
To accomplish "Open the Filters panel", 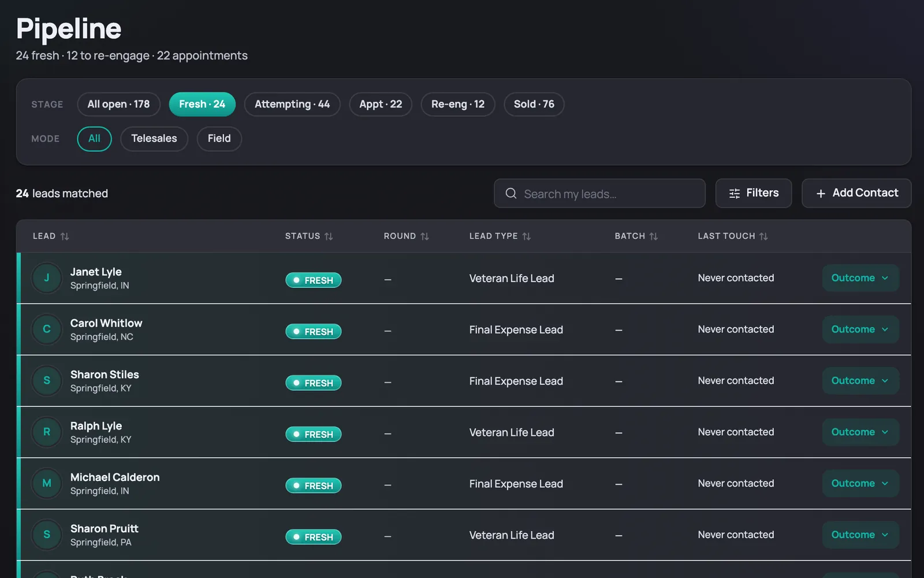I will (x=754, y=193).
